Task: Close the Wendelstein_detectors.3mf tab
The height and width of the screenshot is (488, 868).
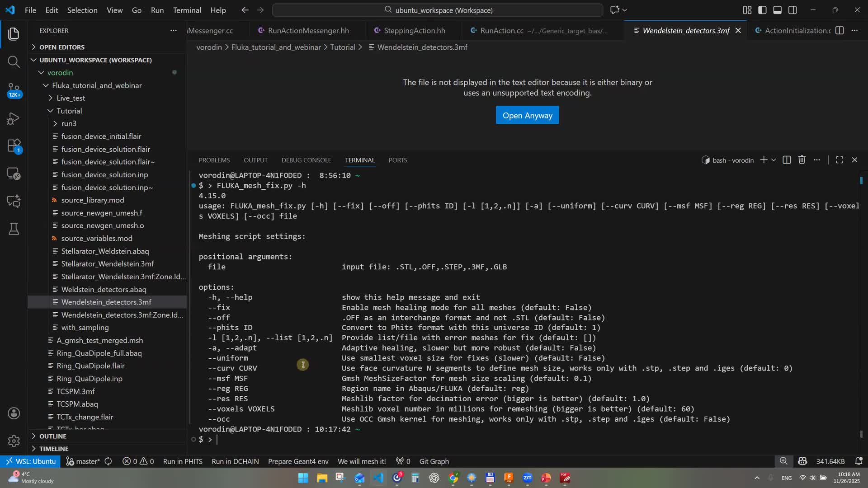Action: (738, 30)
